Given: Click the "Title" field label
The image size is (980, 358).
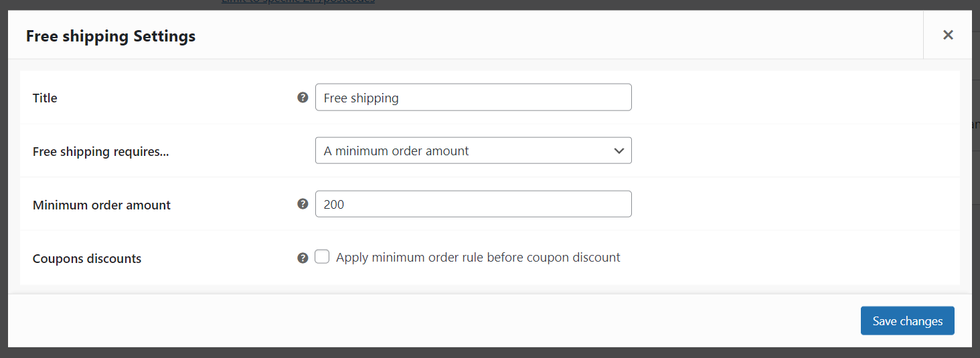Looking at the screenshot, I should click(45, 98).
